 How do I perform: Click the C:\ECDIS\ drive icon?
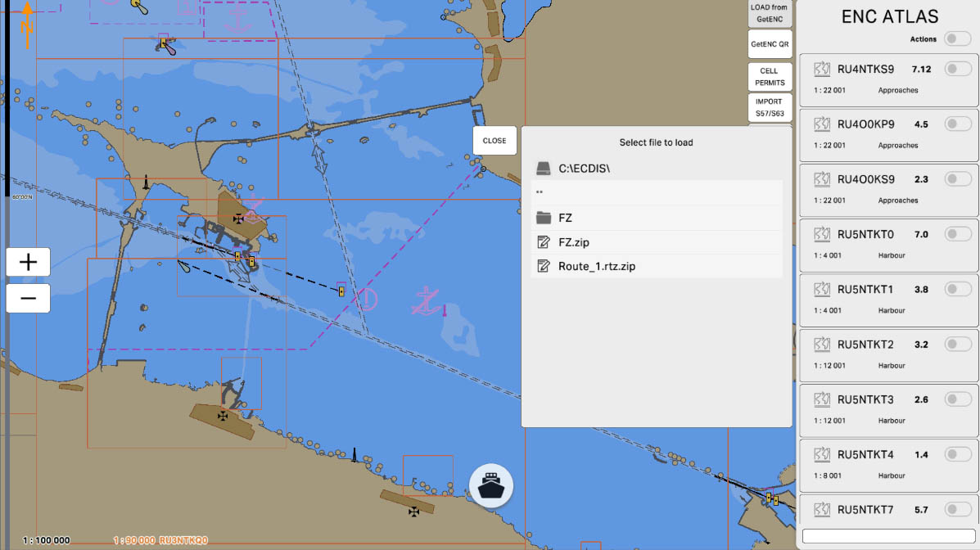point(544,169)
